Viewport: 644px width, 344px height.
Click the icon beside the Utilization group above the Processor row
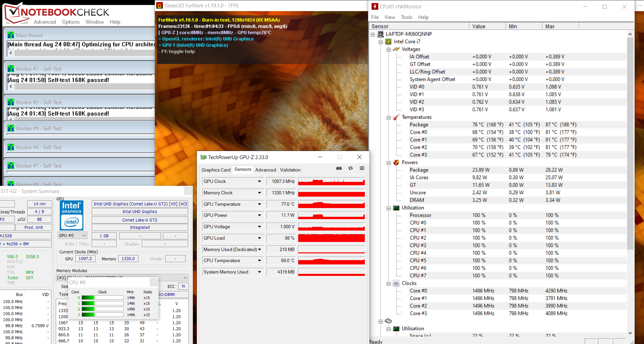pyautogui.click(x=396, y=208)
